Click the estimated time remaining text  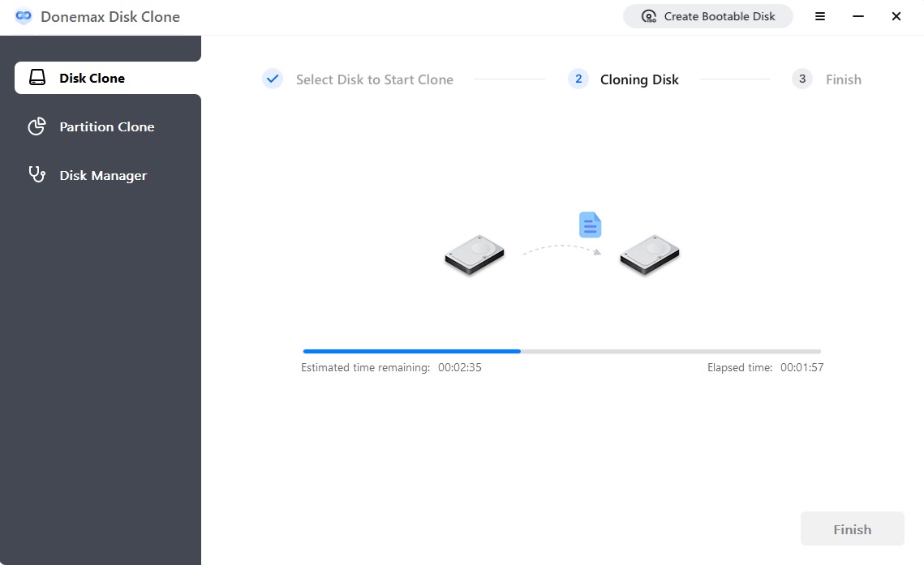point(391,367)
